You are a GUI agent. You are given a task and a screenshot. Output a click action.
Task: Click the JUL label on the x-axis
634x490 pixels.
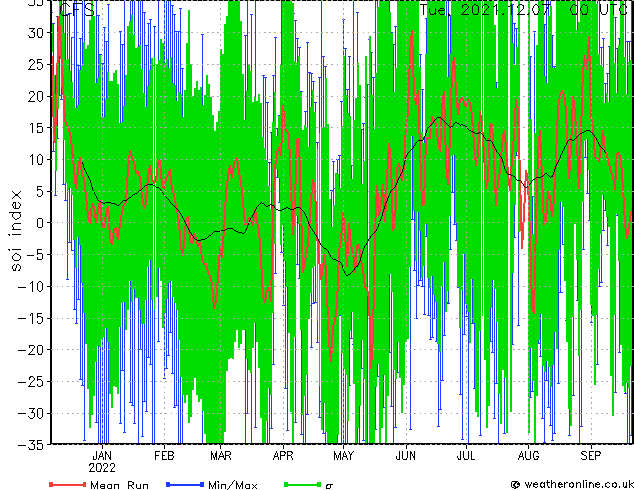(x=466, y=456)
